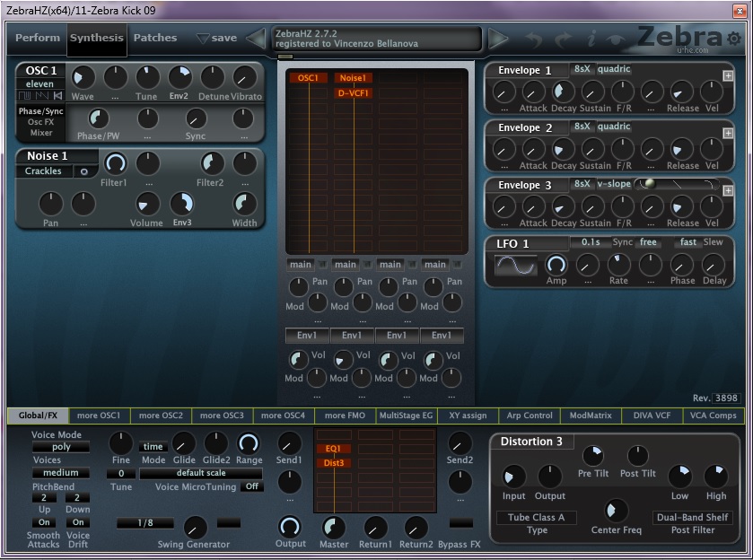Click the previous preset arrow
This screenshot has width=753, height=560.
point(256,39)
